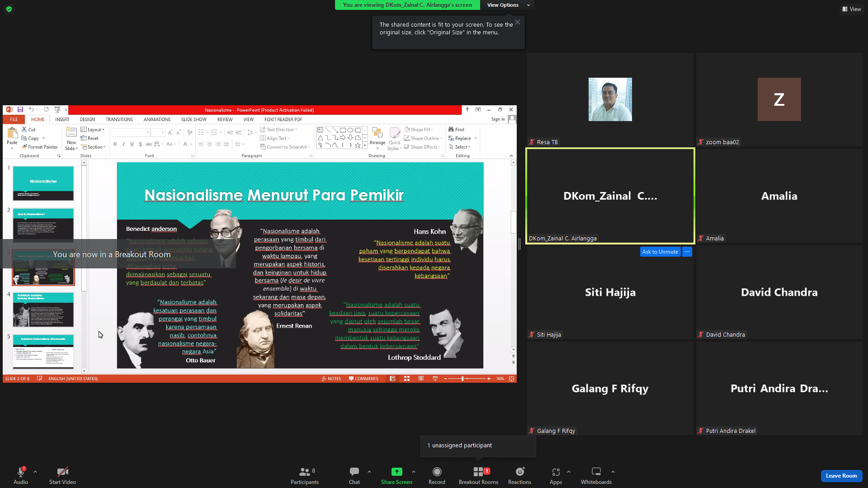Close the shared content notification
Viewport: 868px width, 488px height.
tap(518, 22)
